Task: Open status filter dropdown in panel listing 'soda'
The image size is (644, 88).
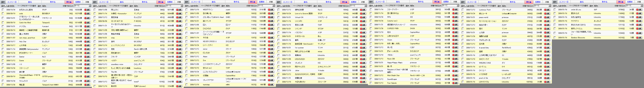Action: (x=82, y=6)
